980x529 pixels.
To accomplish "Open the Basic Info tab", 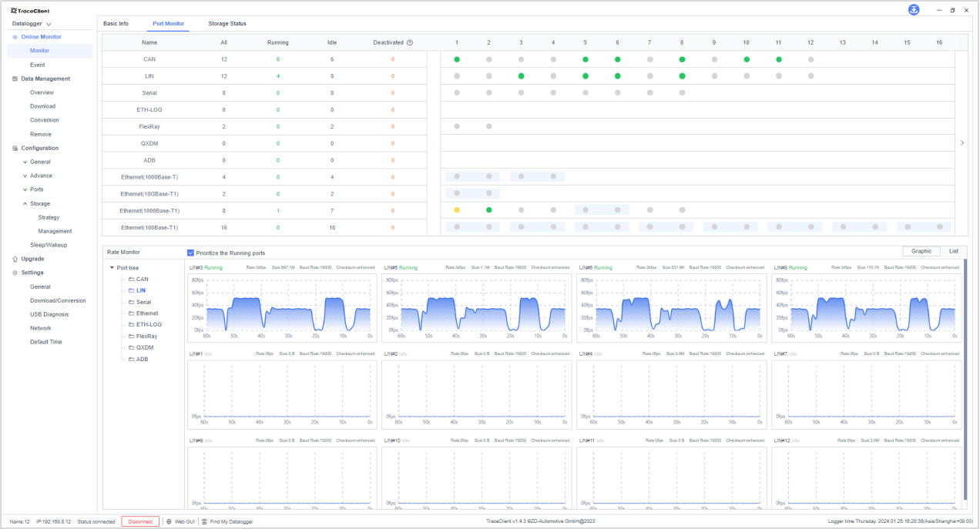I will tap(116, 24).
